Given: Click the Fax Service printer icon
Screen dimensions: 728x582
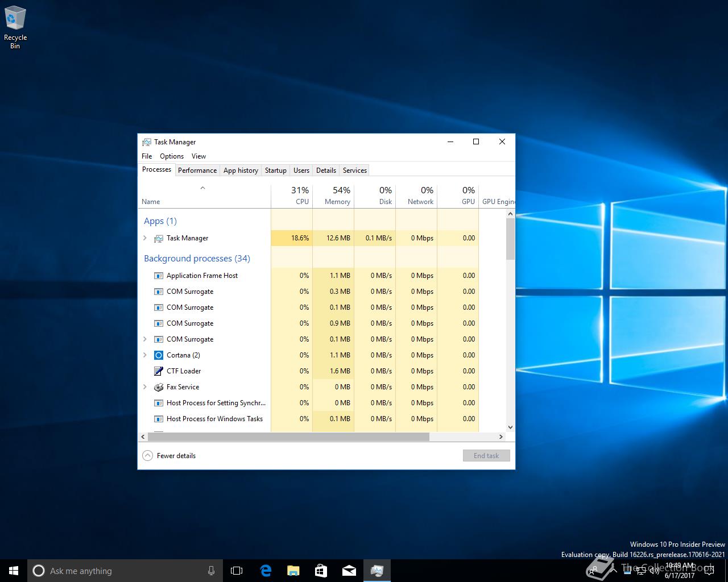Looking at the screenshot, I should coord(159,387).
